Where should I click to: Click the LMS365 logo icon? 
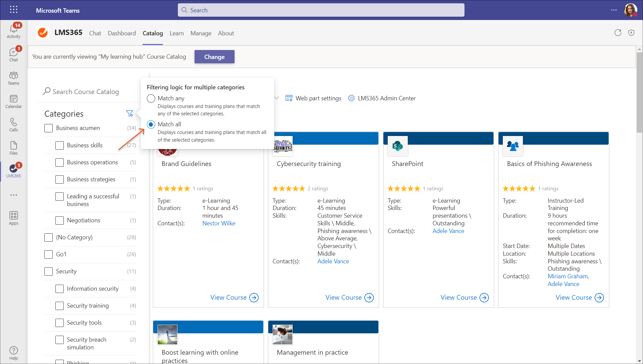click(x=43, y=33)
